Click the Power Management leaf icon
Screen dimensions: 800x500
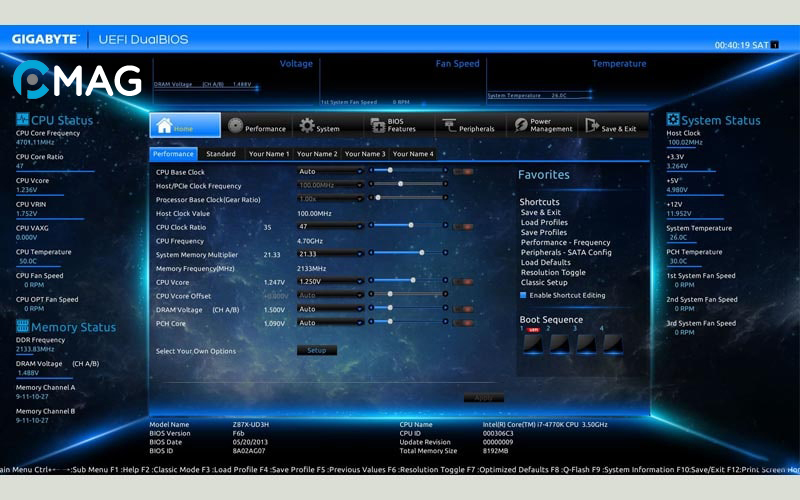pos(521,126)
